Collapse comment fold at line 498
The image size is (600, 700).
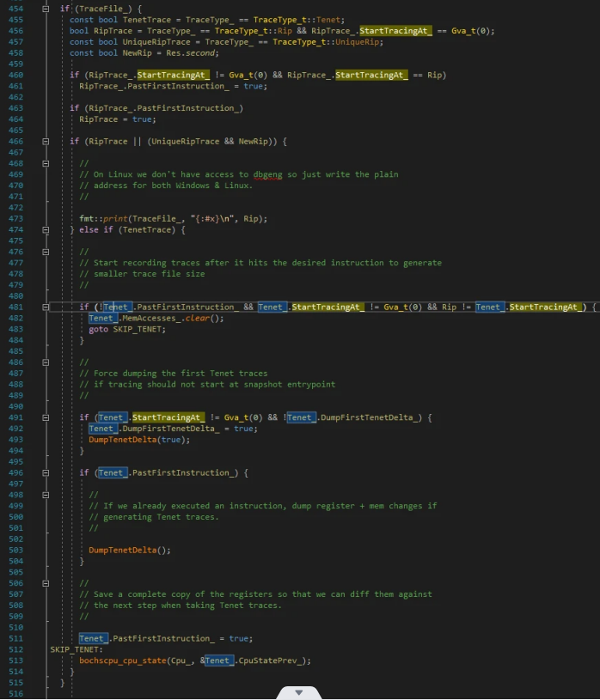pyautogui.click(x=46, y=495)
